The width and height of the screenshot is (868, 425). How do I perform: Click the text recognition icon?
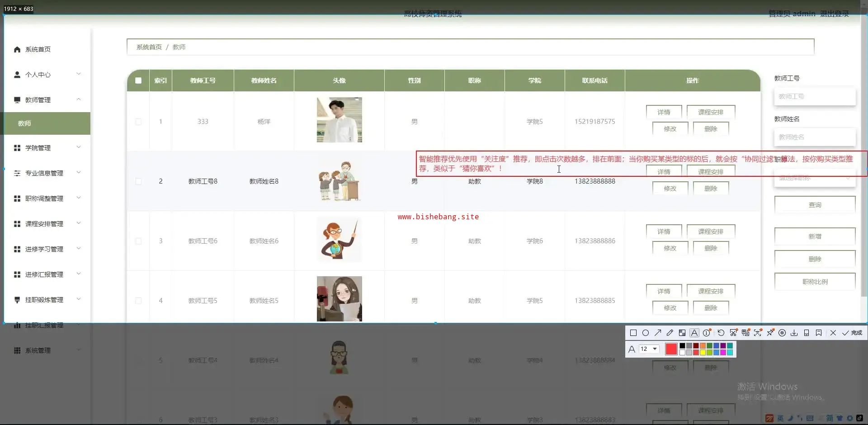pos(758,333)
